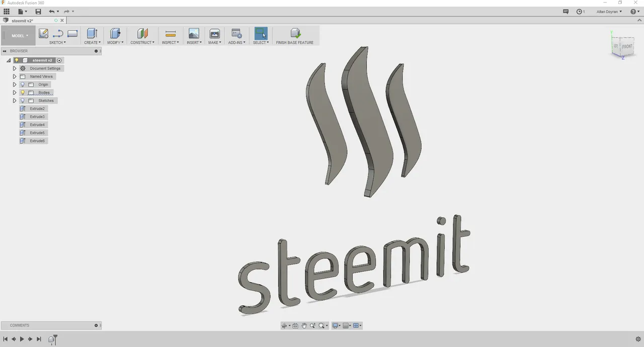Expand the Sketches folder
The image size is (644, 347).
point(15,101)
